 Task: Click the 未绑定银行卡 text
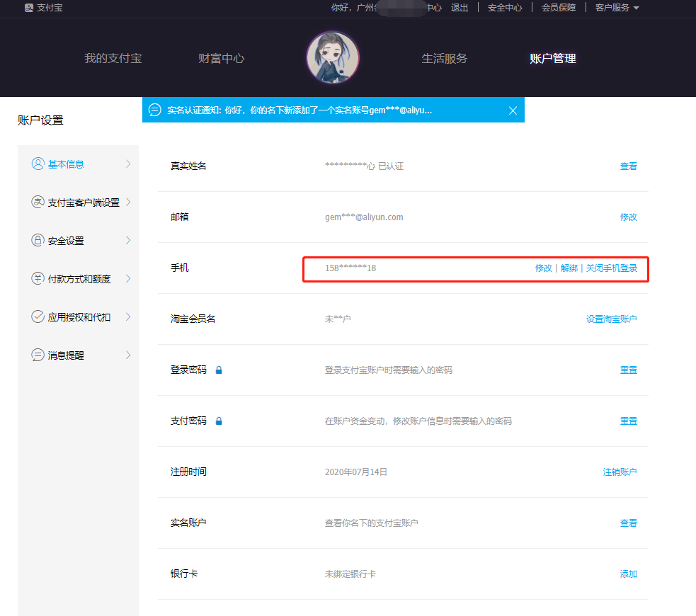350,574
